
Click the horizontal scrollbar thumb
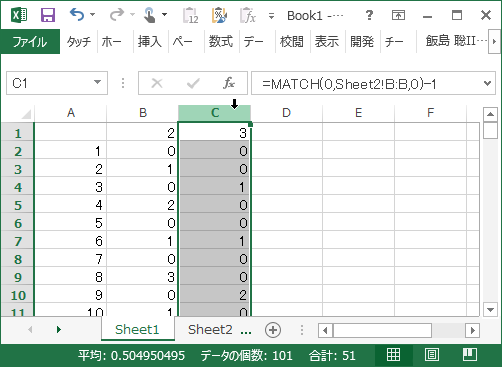(x=382, y=331)
